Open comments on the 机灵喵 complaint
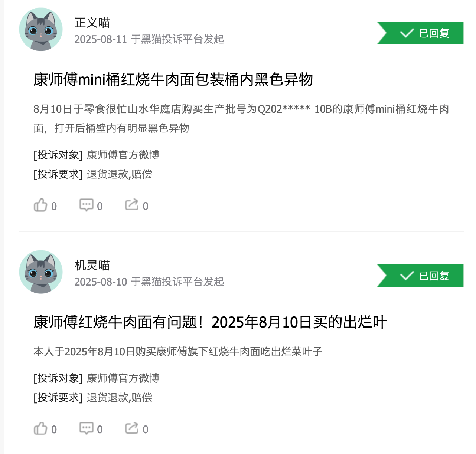 coord(91,429)
